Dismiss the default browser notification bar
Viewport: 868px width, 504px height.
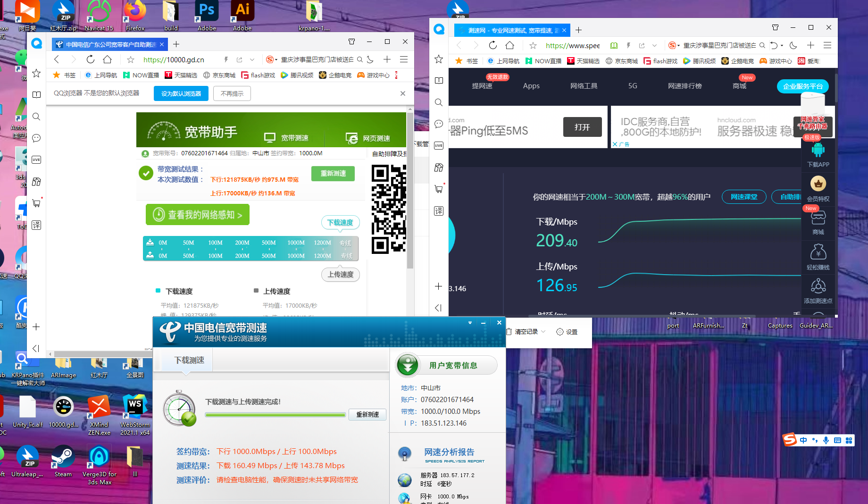[x=403, y=93]
